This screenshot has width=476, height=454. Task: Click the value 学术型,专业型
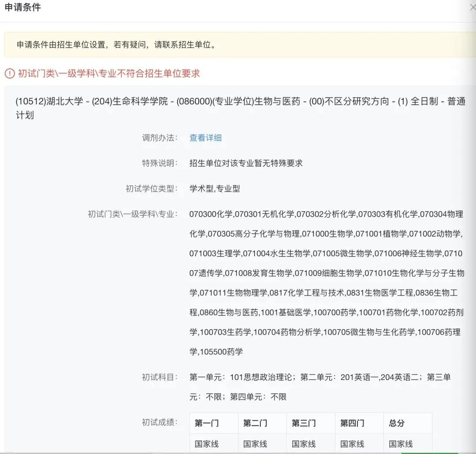[215, 188]
